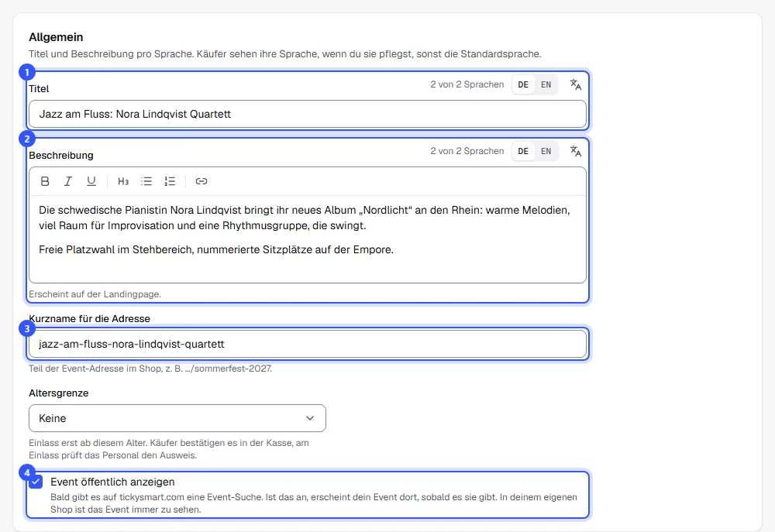Edit the Kurzname für die Adresse field

(x=308, y=344)
